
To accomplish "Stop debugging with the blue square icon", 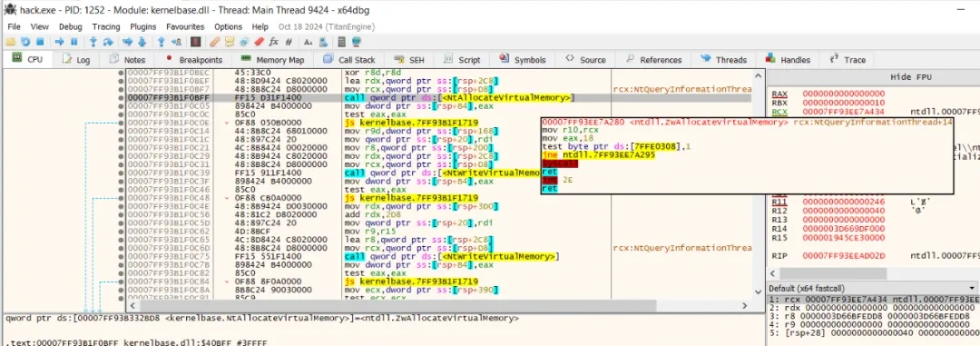I will 39,42.
